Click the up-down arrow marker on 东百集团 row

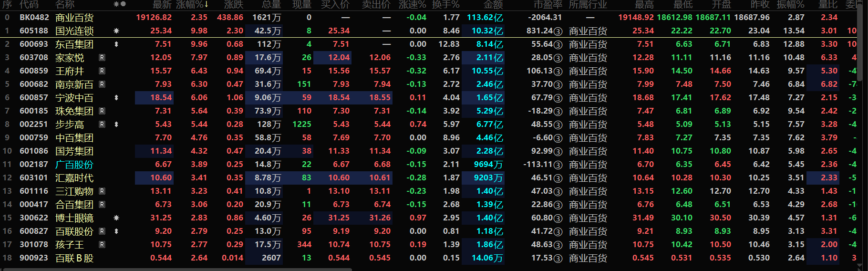coord(116,44)
